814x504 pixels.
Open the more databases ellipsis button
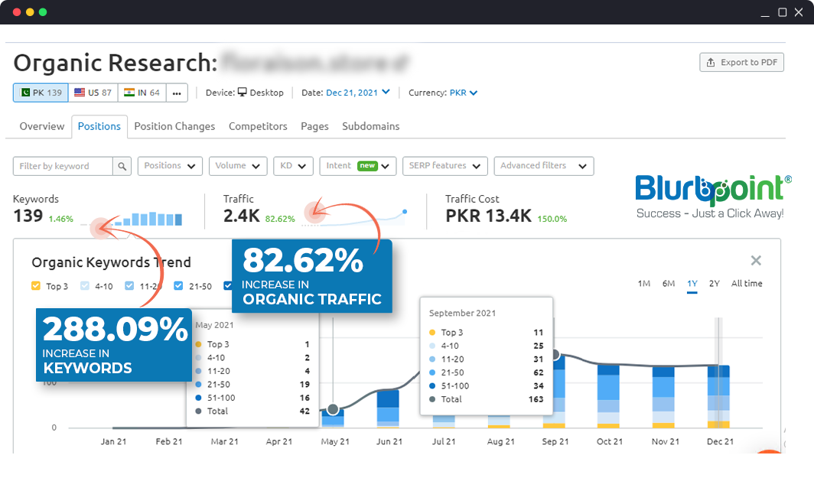177,93
